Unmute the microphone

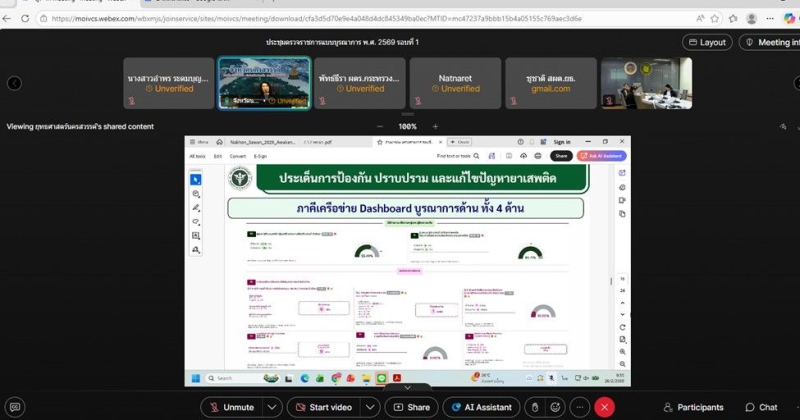231,407
